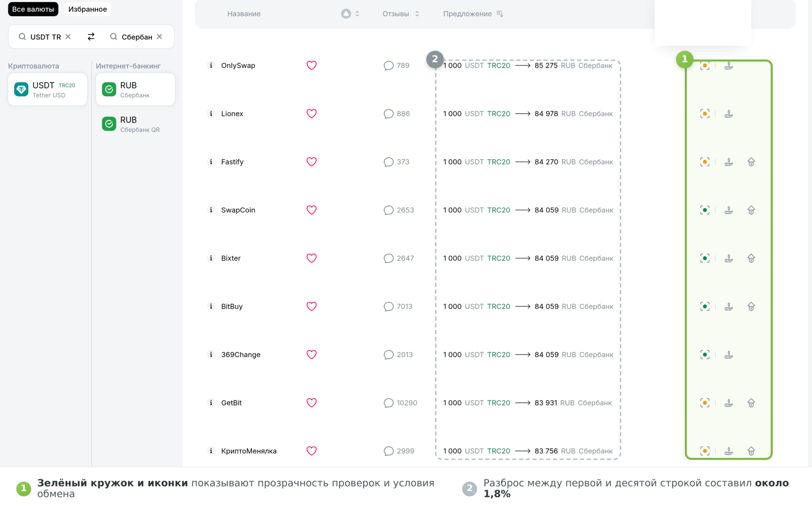Click the house icon in SwapCoin row
The image size is (812, 512).
coord(751,210)
